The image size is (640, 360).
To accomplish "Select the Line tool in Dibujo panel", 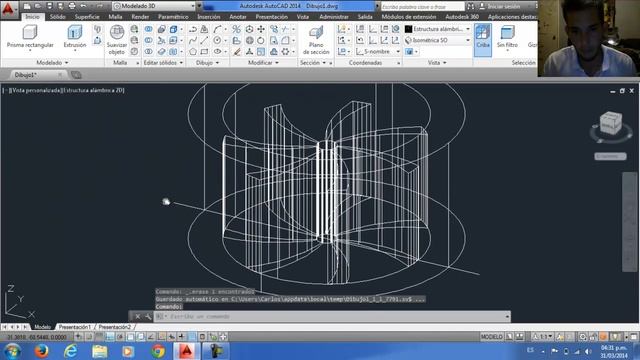I will pos(204,40).
